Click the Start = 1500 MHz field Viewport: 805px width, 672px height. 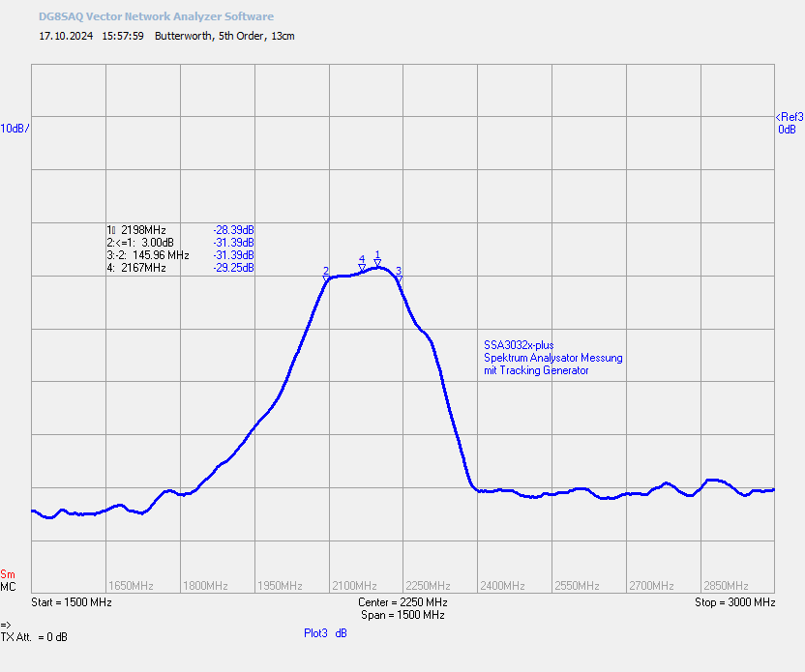(72, 602)
